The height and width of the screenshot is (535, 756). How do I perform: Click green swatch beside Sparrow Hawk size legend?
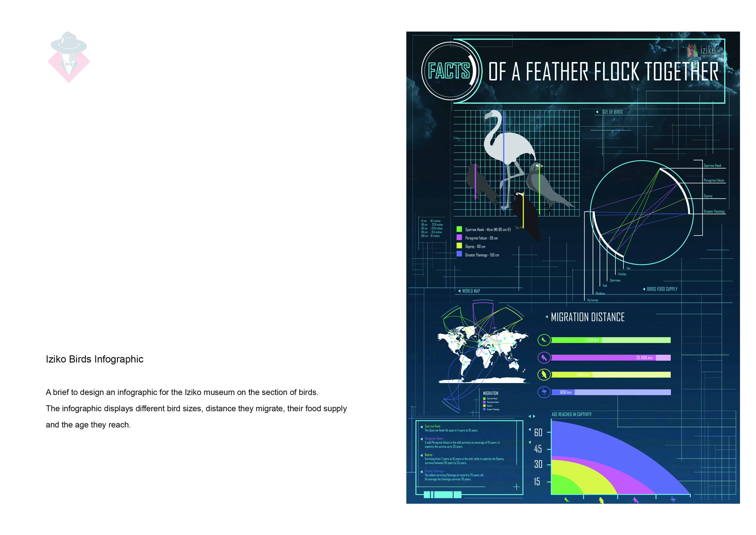(x=459, y=229)
